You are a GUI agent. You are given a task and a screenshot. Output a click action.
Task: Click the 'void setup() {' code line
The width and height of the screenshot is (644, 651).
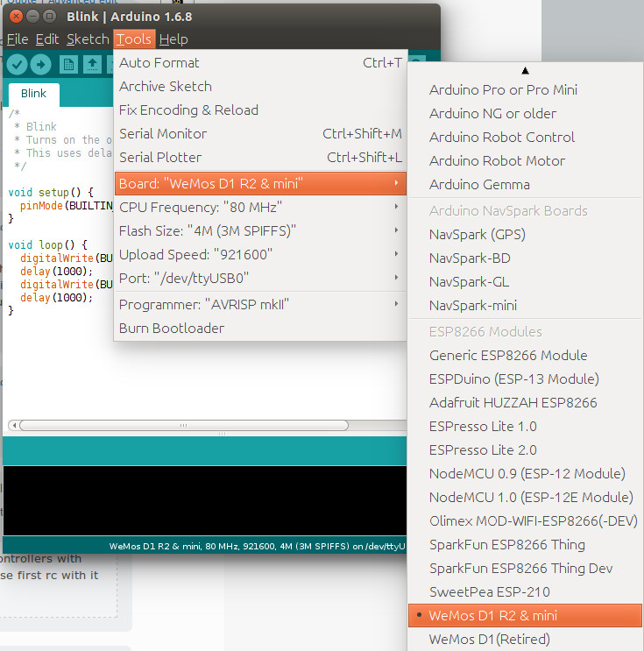click(x=51, y=192)
